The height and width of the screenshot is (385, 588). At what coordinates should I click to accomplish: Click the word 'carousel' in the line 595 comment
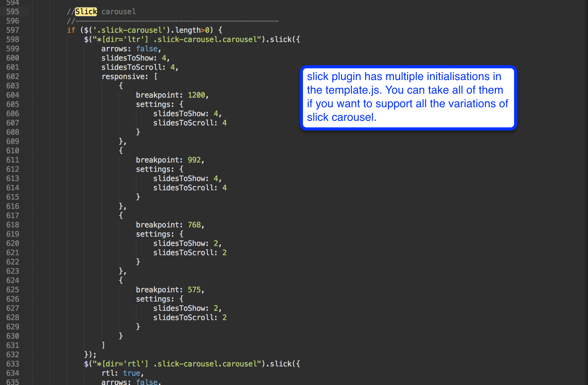[119, 12]
